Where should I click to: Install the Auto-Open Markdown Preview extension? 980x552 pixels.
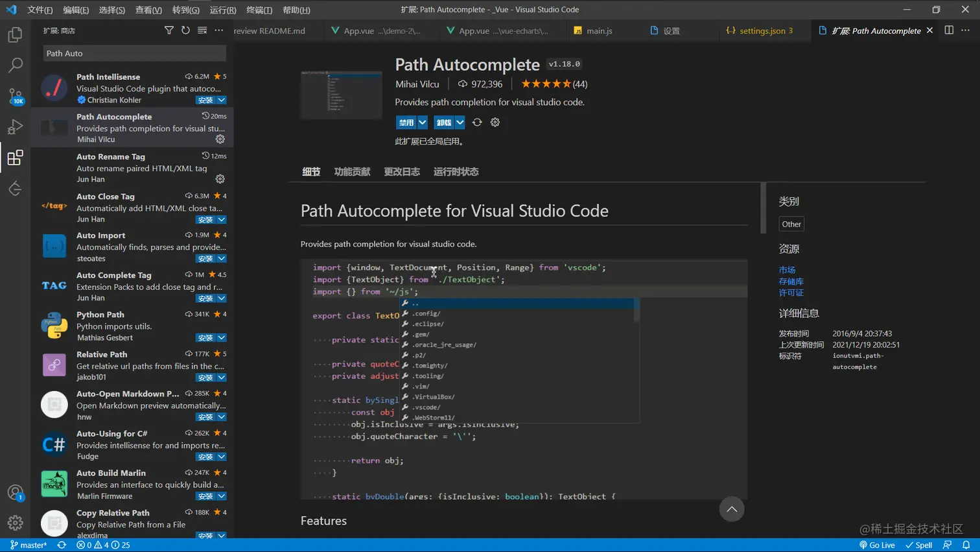(205, 417)
